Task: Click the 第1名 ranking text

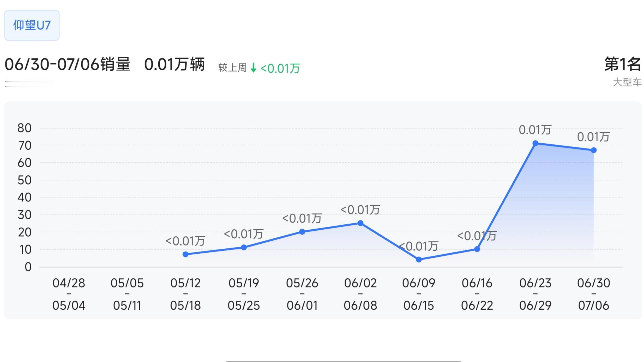Action: pyautogui.click(x=623, y=64)
